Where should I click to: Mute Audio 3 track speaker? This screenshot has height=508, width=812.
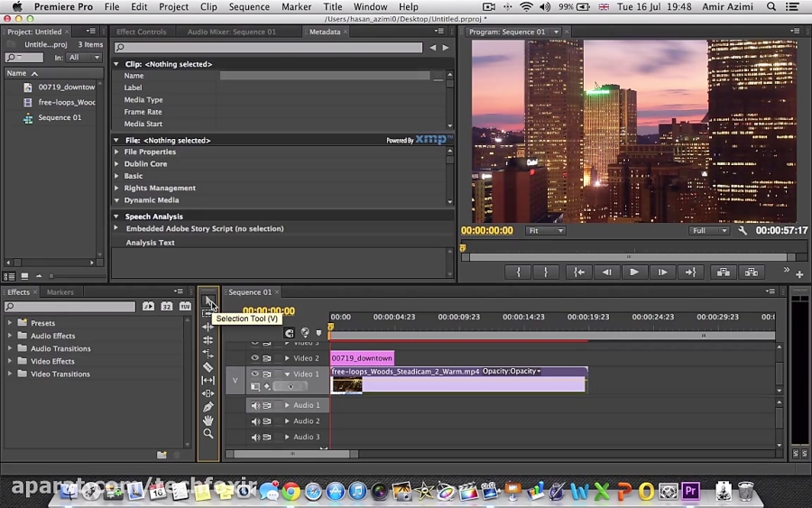click(254, 437)
